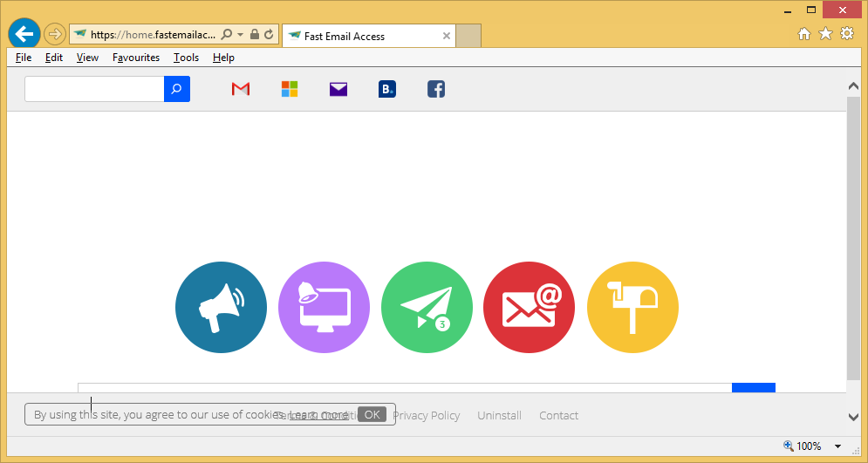Image resolution: width=868 pixels, height=463 pixels.
Task: Open the Facebook shortcut icon
Action: (436, 89)
